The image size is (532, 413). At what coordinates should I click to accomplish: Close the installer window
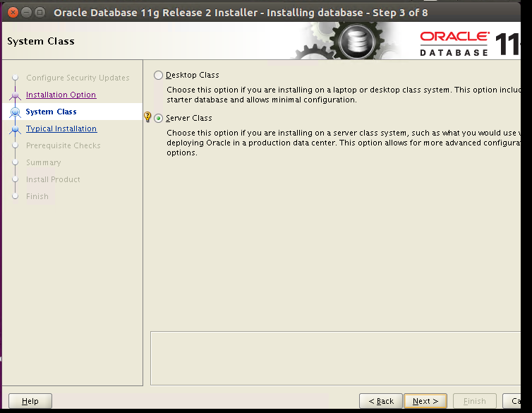pyautogui.click(x=13, y=13)
